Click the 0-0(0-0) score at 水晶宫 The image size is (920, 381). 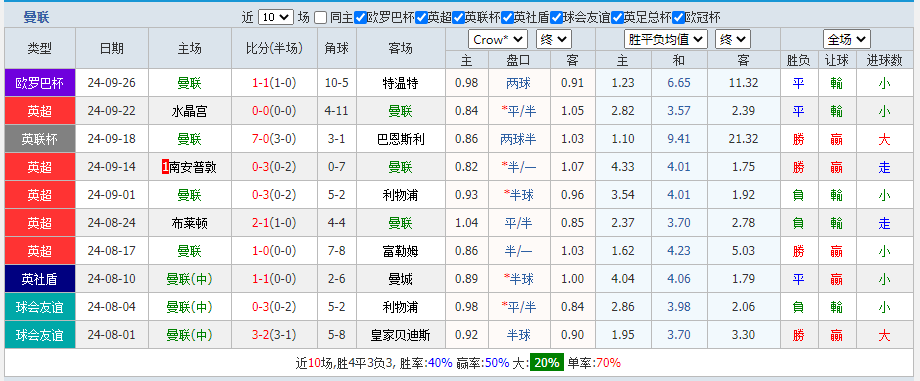(x=274, y=111)
